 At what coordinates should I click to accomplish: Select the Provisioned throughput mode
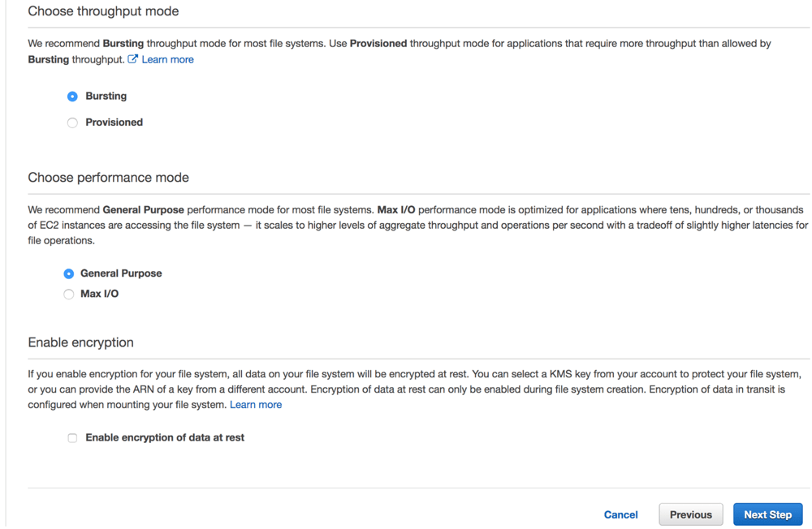pyautogui.click(x=72, y=123)
